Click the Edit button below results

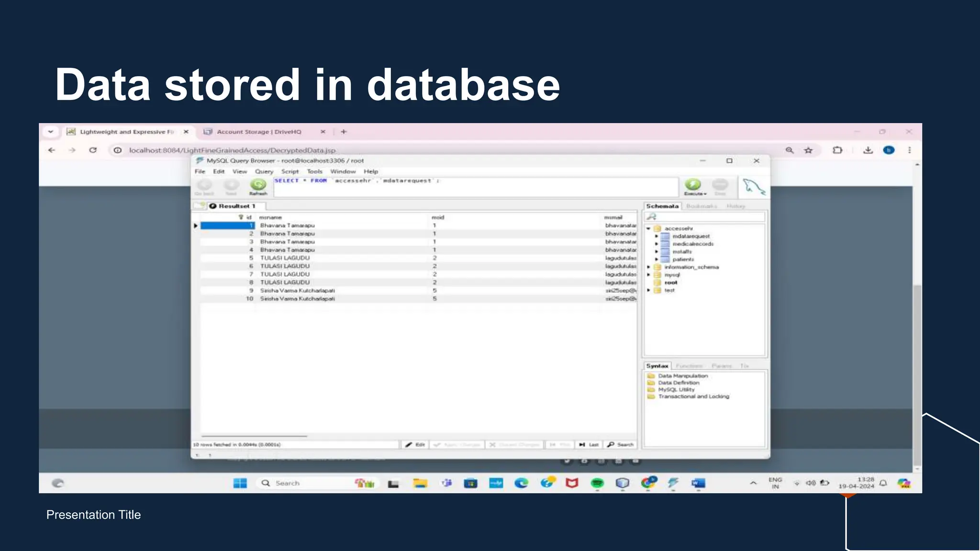415,445
